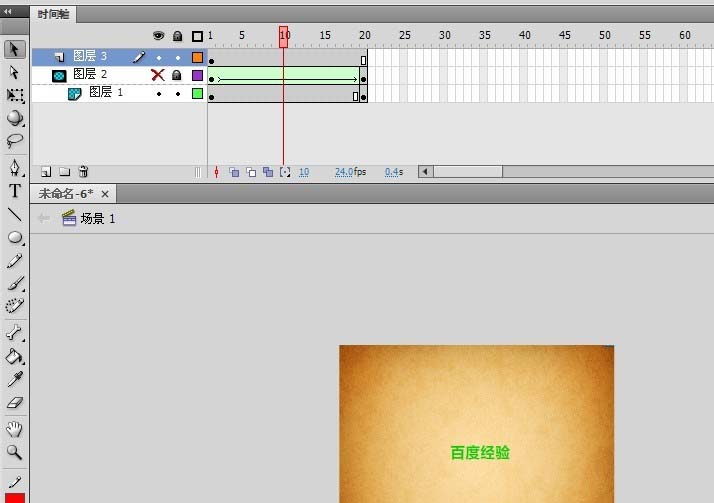Select the 3D Rotation tool
The height and width of the screenshot is (503, 714).
point(15,117)
